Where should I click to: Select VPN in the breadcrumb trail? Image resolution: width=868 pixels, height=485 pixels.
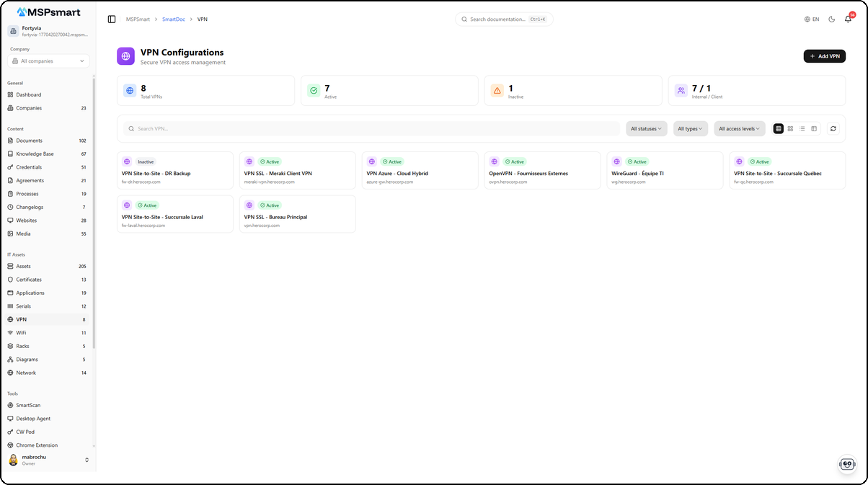pyautogui.click(x=202, y=19)
